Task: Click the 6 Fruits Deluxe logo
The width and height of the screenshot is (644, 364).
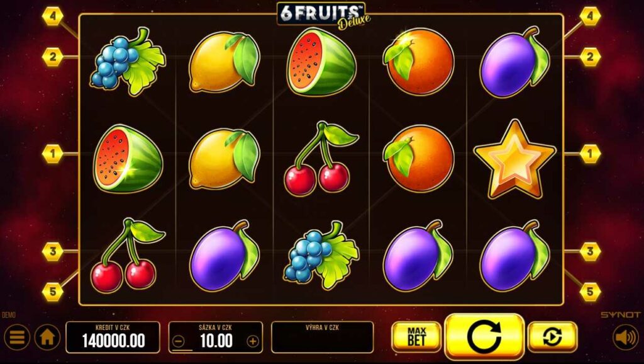Action: click(x=324, y=16)
